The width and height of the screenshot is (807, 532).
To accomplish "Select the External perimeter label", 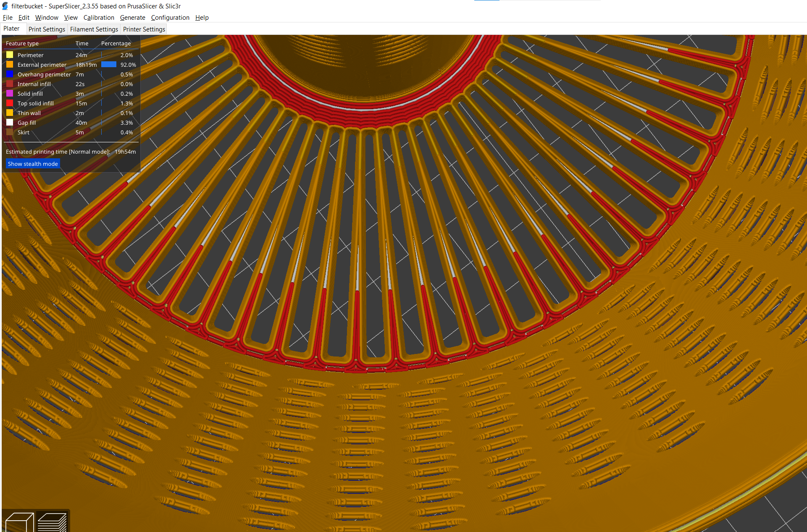I will pyautogui.click(x=42, y=65).
